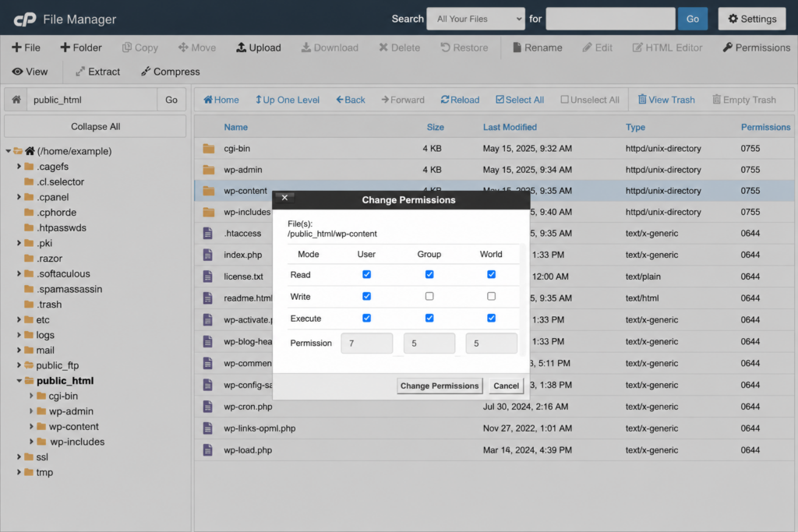The width and height of the screenshot is (798, 532).
Task: Open the Settings gear button
Action: click(752, 19)
